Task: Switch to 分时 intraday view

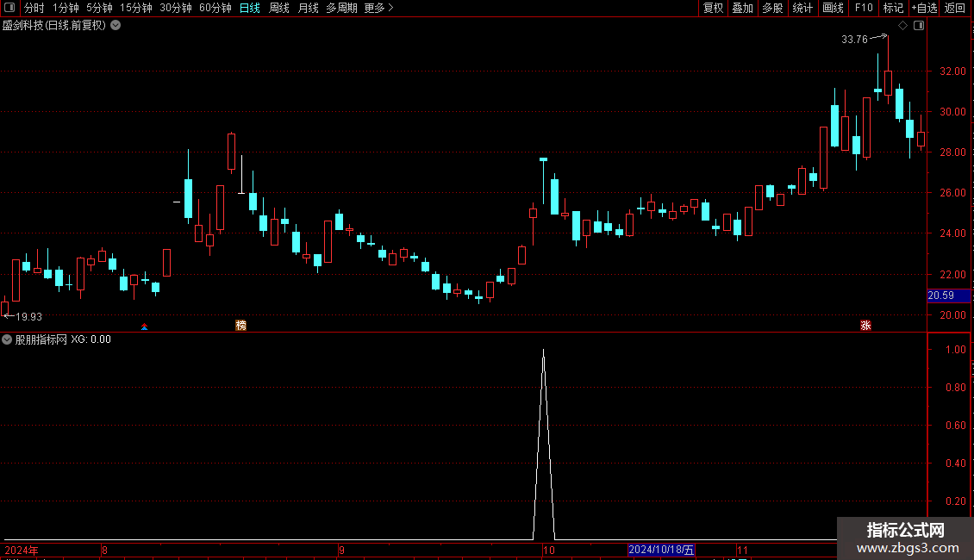Action: click(34, 8)
